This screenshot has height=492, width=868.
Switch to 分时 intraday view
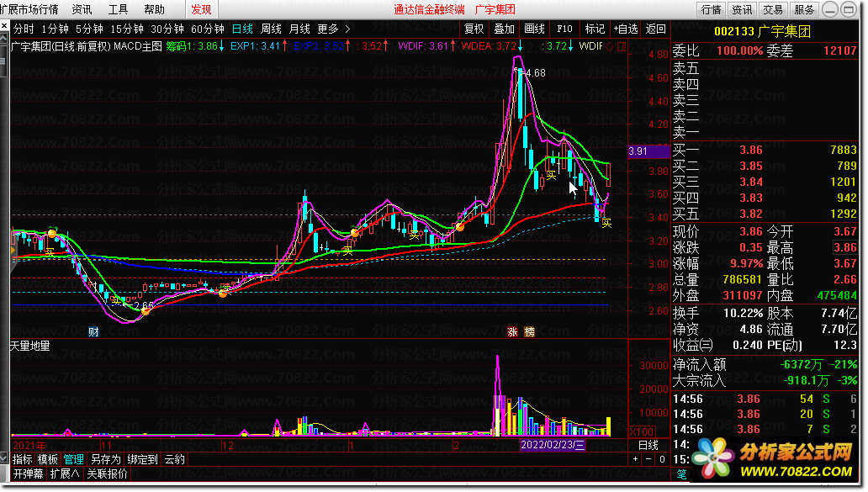(x=24, y=29)
